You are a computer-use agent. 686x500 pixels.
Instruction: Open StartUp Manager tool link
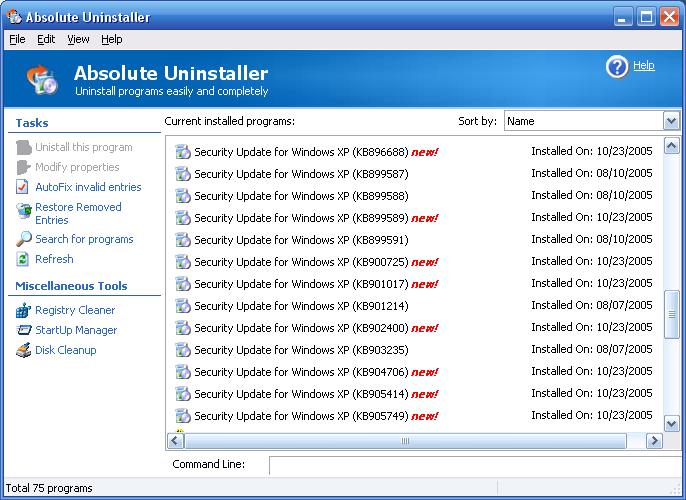[76, 330]
